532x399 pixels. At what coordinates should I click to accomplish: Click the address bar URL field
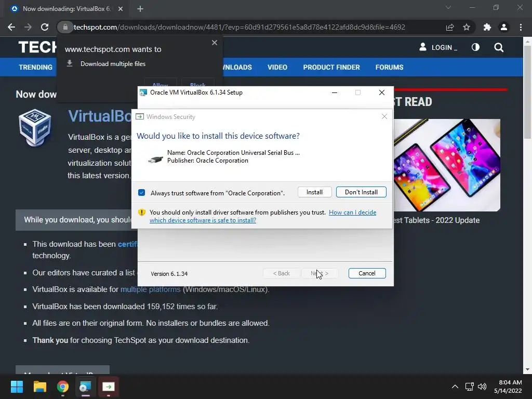tap(239, 27)
